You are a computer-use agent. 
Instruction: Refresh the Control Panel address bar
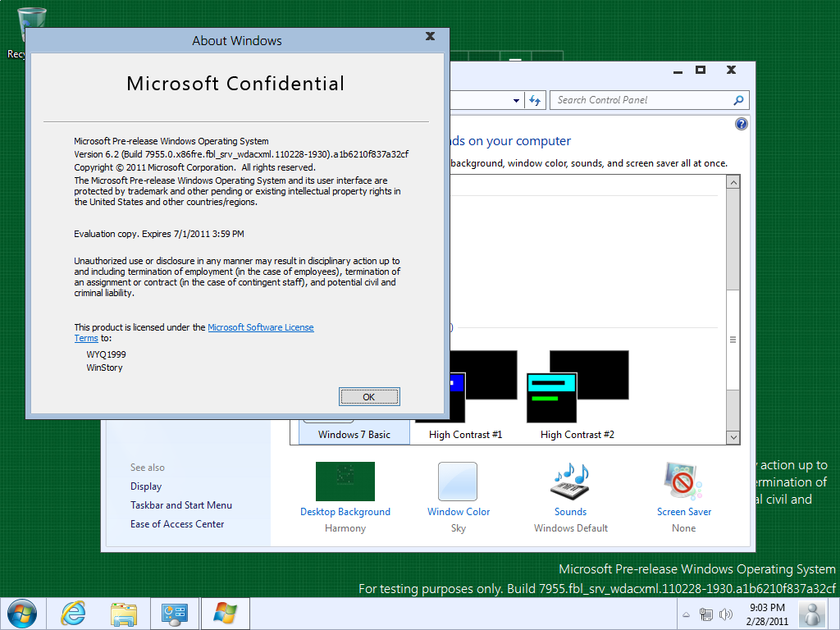(536, 100)
